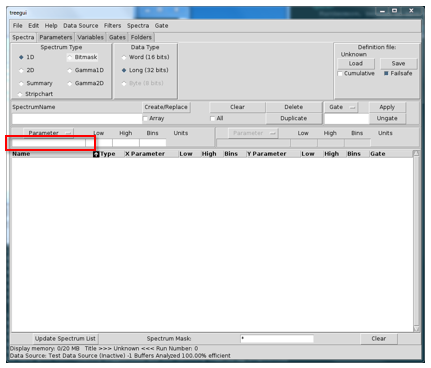Click the Spectrum Mask input field
The height and width of the screenshot is (368, 431).
(277, 339)
